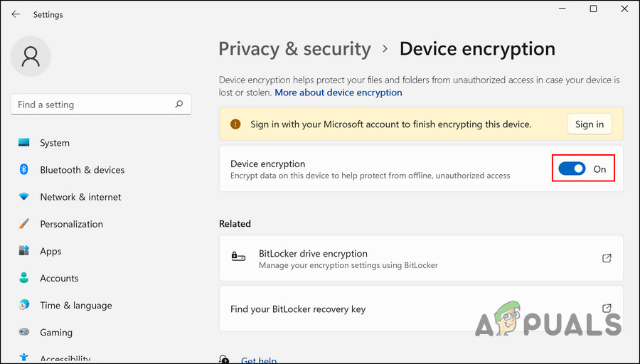The width and height of the screenshot is (640, 364).
Task: Open Time & language settings
Action: 75,305
